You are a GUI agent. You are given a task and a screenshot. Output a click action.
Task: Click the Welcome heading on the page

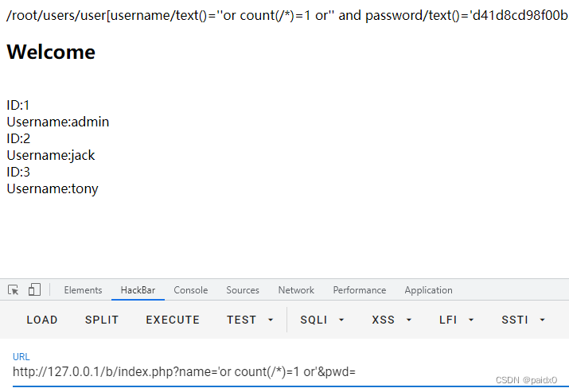[x=51, y=52]
